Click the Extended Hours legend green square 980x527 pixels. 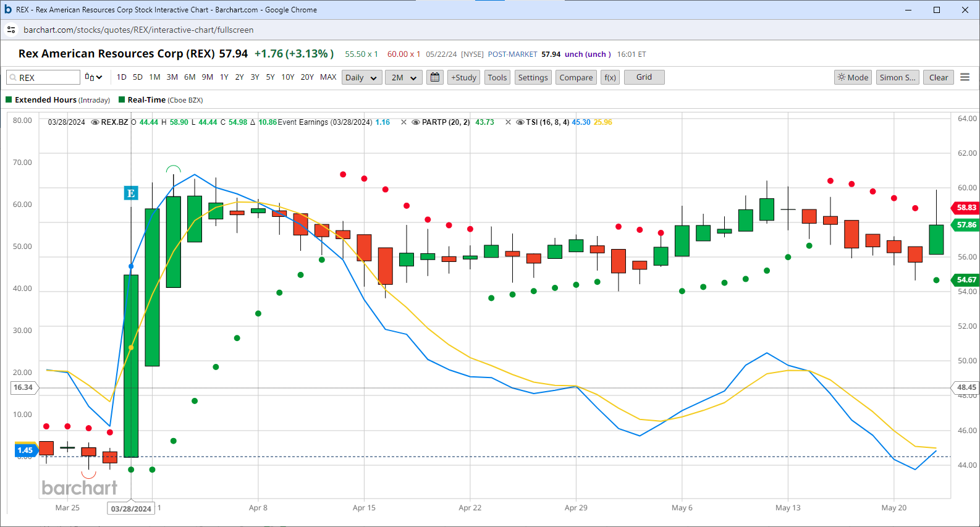pyautogui.click(x=9, y=99)
